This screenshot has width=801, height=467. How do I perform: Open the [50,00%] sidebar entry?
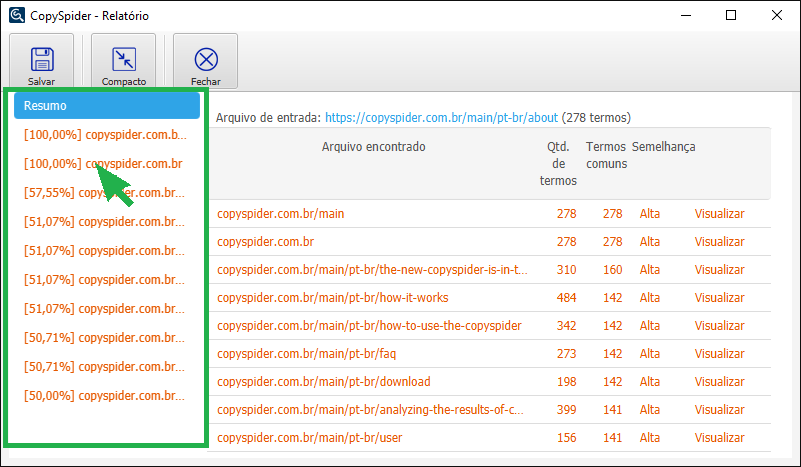point(104,396)
